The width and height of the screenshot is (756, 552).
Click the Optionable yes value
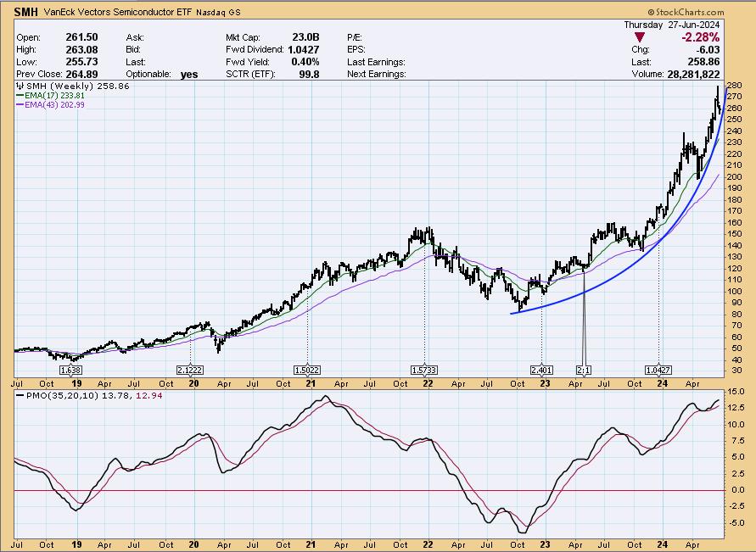(x=189, y=74)
